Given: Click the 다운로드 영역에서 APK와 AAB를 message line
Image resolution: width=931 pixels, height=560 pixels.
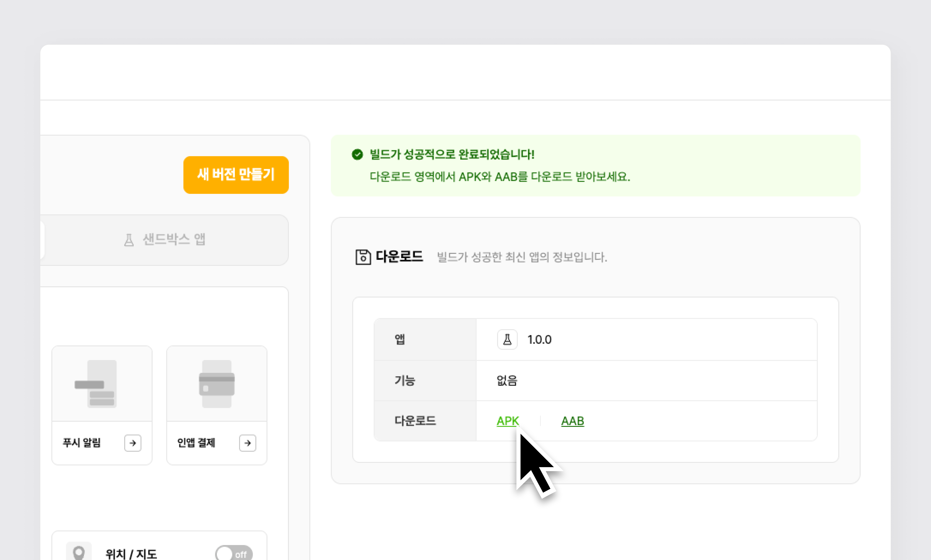Looking at the screenshot, I should 500,177.
